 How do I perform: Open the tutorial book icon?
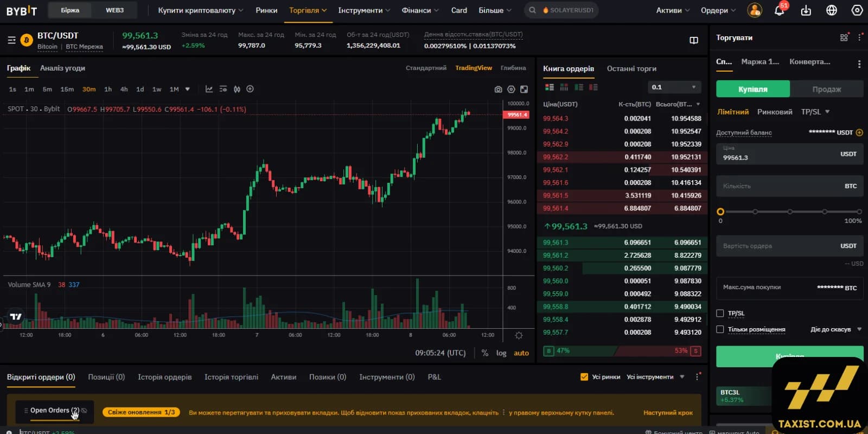[x=694, y=40]
